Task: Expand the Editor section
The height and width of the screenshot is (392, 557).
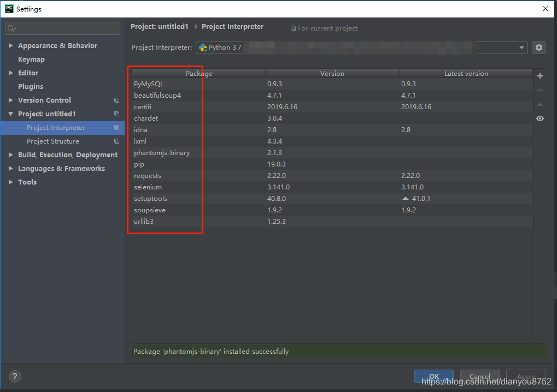Action: point(10,73)
